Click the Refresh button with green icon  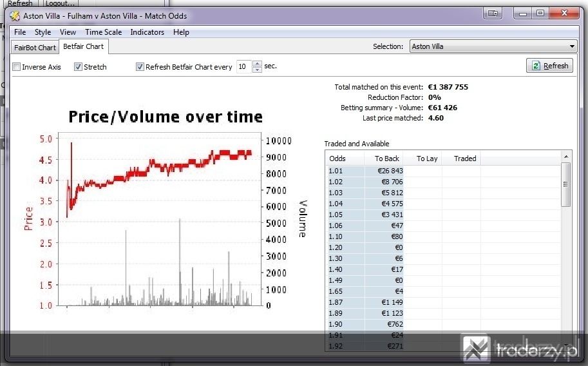[550, 66]
